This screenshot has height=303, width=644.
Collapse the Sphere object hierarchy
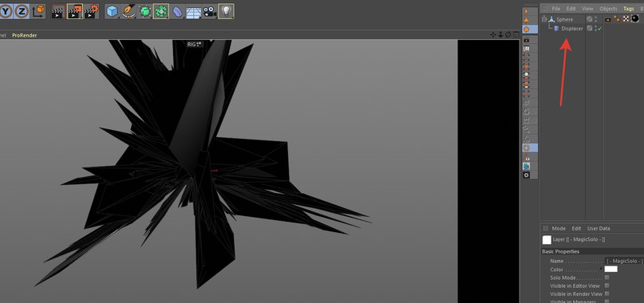coord(543,19)
